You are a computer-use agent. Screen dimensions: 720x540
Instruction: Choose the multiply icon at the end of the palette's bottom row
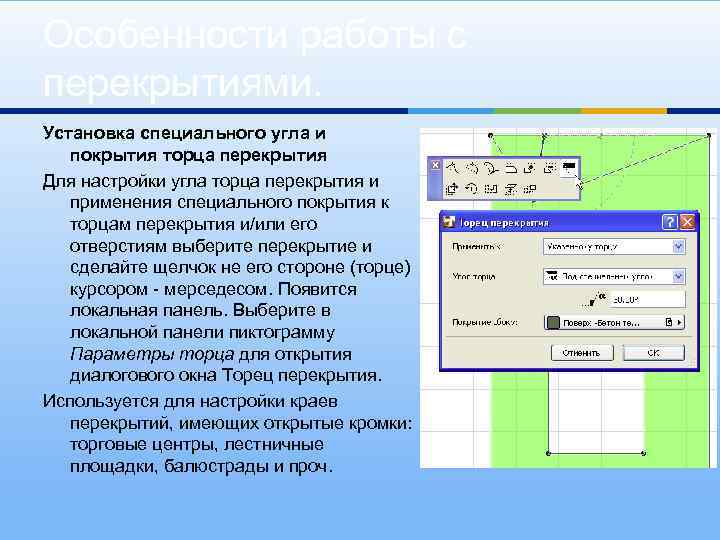pyautogui.click(x=530, y=188)
